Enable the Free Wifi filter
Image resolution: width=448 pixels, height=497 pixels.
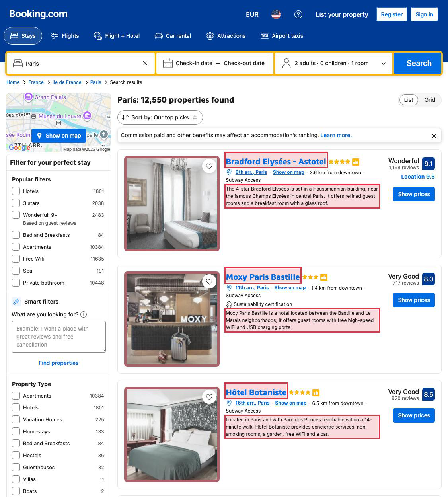(x=16, y=259)
